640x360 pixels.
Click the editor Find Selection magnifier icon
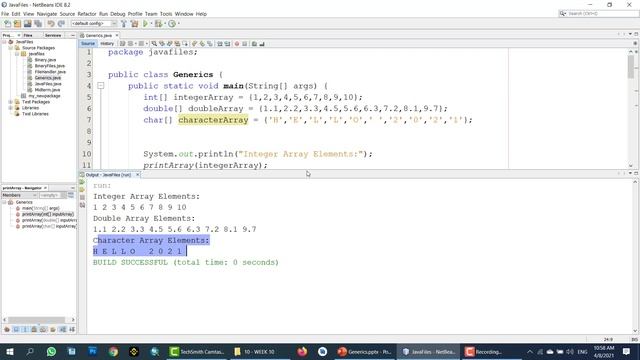[154, 43]
